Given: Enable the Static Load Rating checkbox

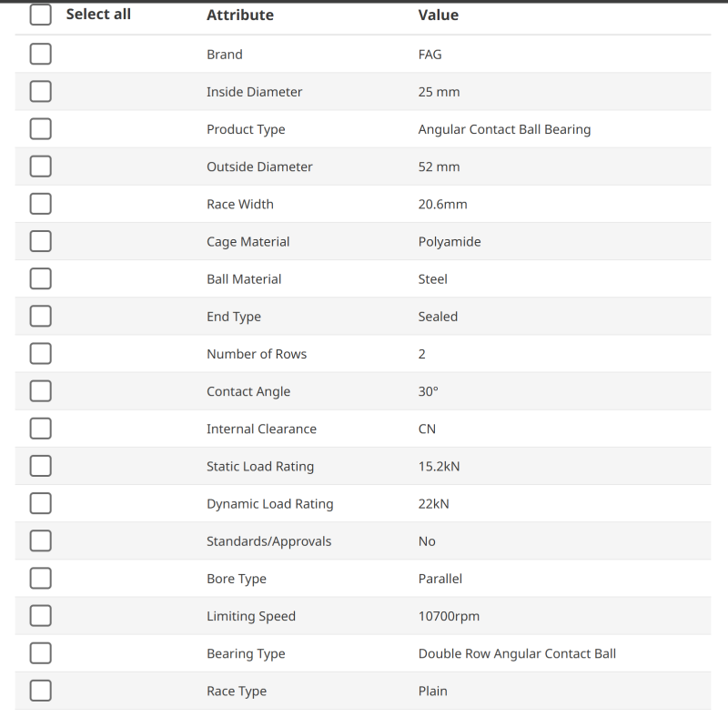Looking at the screenshot, I should coord(40,466).
